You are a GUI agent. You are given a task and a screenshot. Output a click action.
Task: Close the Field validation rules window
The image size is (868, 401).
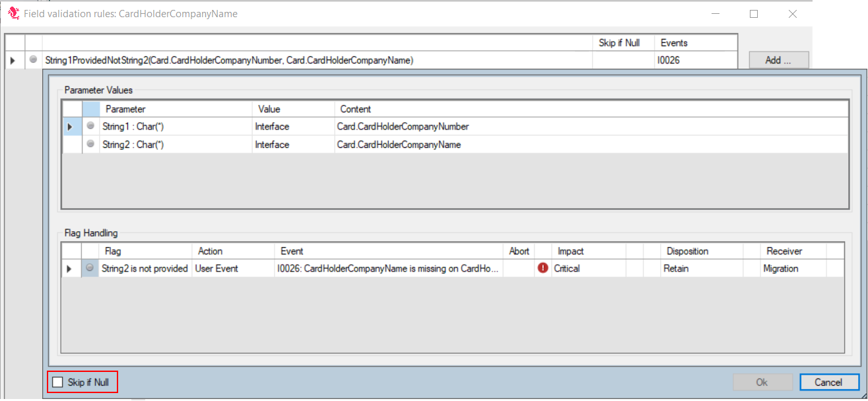[x=793, y=13]
